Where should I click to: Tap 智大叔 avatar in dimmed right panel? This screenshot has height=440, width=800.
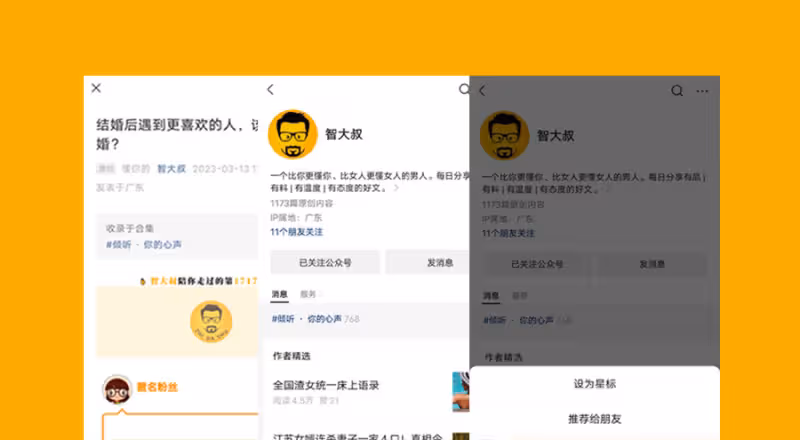tap(504, 135)
